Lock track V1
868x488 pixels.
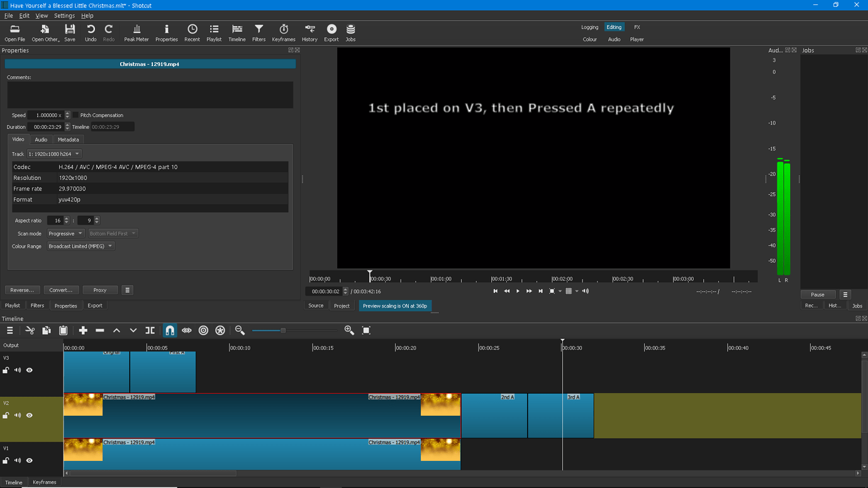point(6,461)
